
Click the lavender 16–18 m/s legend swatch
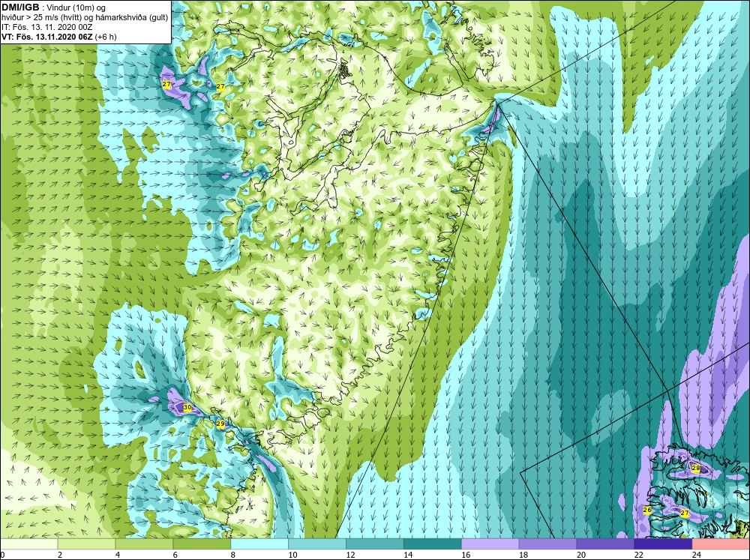(x=490, y=544)
